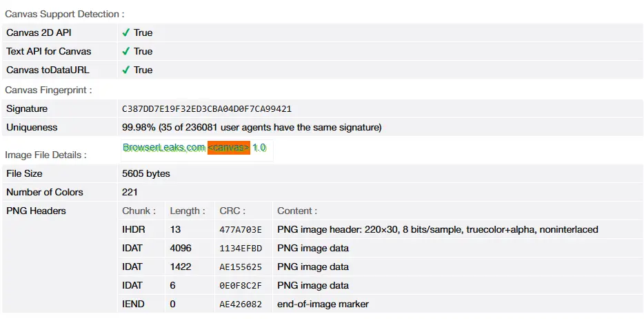
Task: Click the IDAT length value 4096
Action: pos(181,248)
